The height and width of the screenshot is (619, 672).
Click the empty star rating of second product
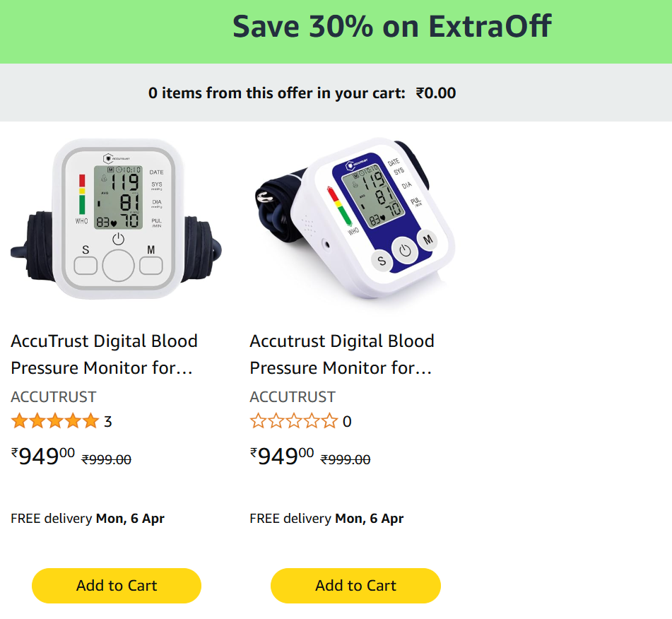(x=293, y=422)
